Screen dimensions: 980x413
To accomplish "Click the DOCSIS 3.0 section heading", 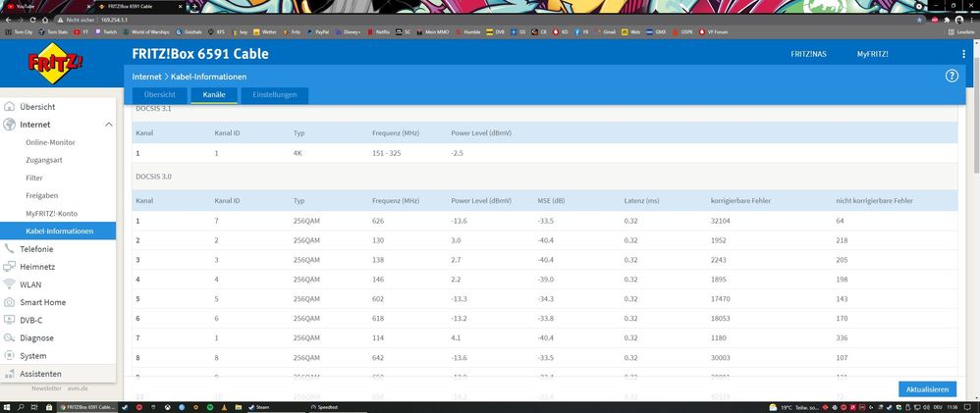I will coord(153,177).
